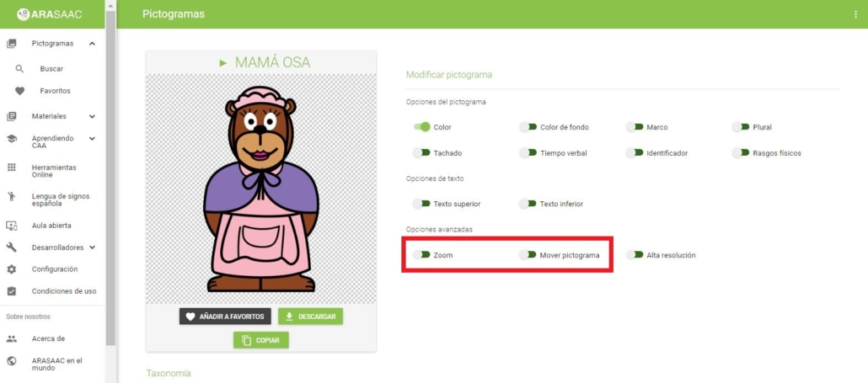Click the sidebar vertical scrollbar thumb
The width and height of the screenshot is (868, 383).
coord(110,177)
